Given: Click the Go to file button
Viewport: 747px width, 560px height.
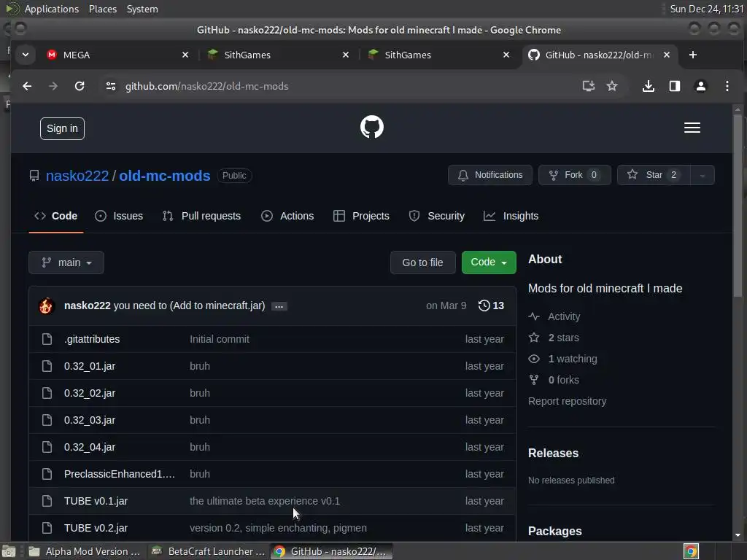Looking at the screenshot, I should pyautogui.click(x=422, y=262).
